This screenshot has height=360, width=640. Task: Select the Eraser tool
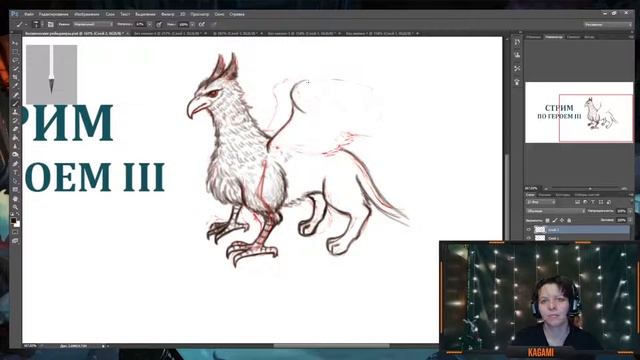pos(15,129)
